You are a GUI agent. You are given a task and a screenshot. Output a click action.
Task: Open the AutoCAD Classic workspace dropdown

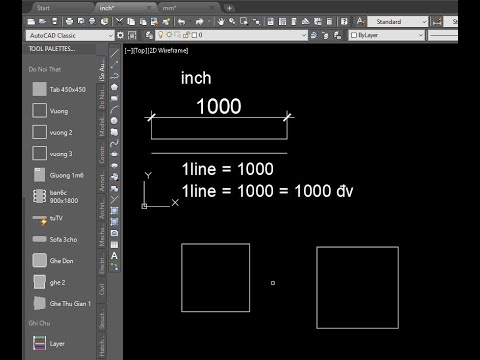point(111,35)
